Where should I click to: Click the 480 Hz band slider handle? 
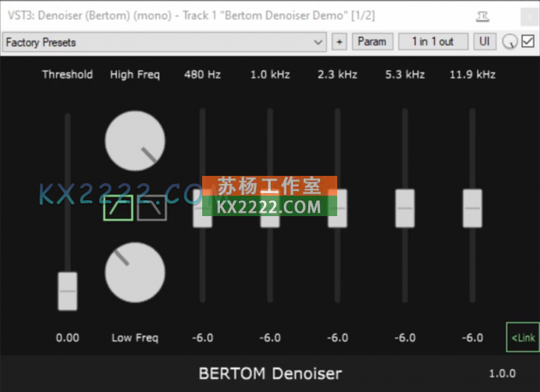pyautogui.click(x=203, y=208)
